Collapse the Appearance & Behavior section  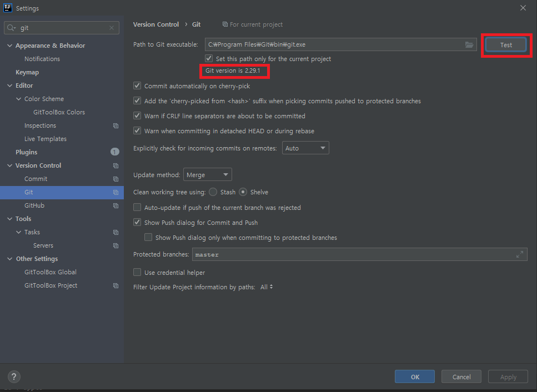[x=9, y=46]
